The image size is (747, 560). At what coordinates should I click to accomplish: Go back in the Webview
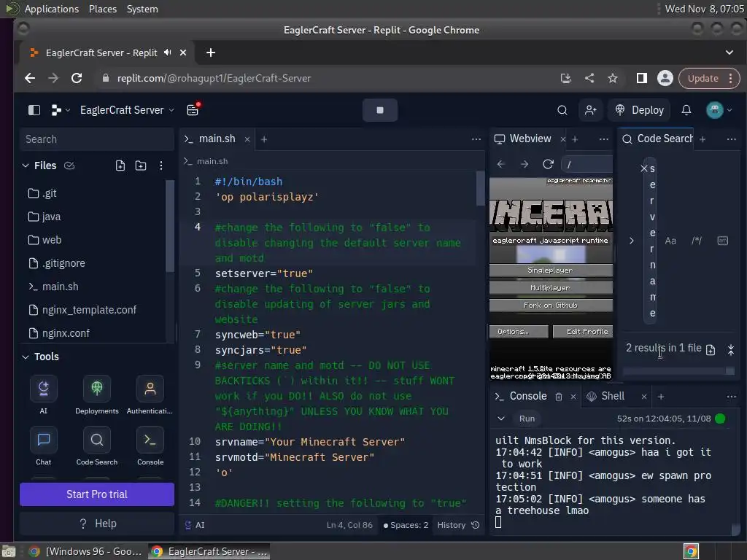click(500, 164)
